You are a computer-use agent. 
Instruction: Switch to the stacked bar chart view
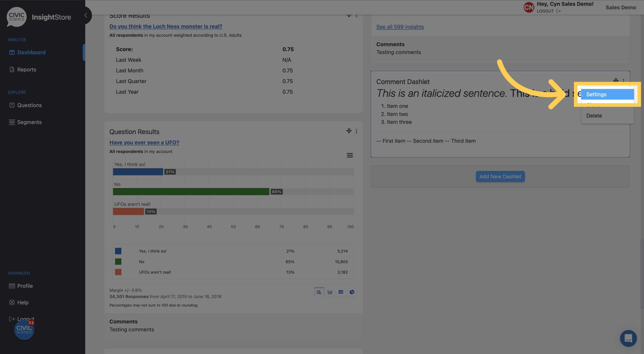coord(341,292)
